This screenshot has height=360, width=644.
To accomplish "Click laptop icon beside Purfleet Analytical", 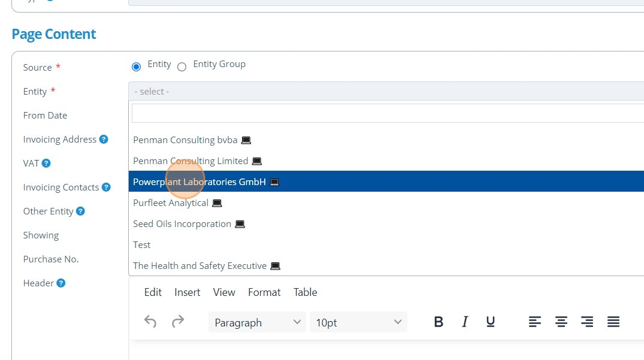I will pyautogui.click(x=217, y=203).
